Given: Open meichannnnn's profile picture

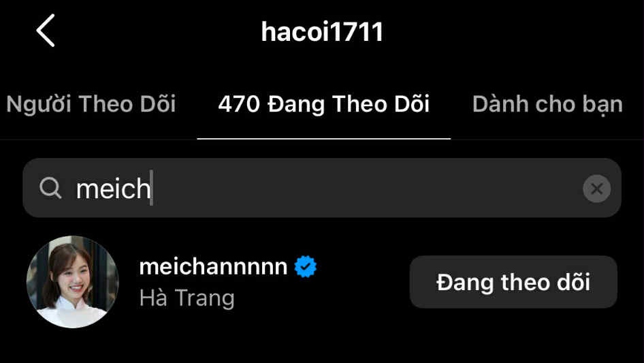Looking at the screenshot, I should coord(73,281).
